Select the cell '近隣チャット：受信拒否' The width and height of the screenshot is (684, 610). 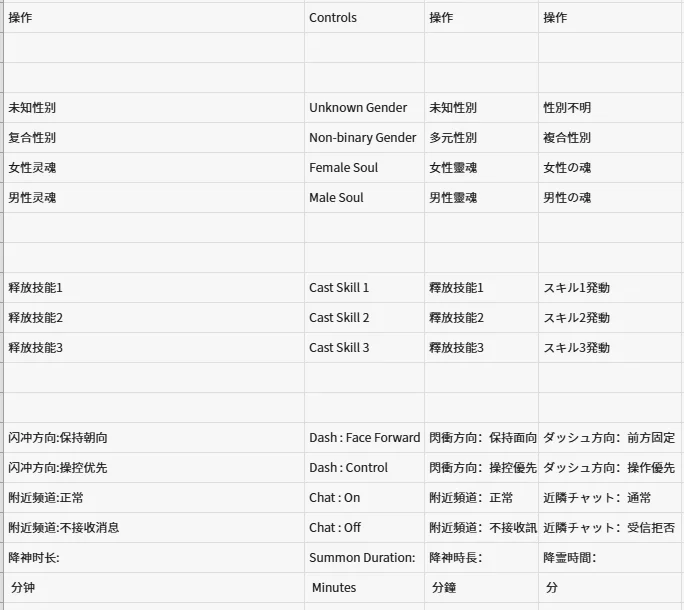pyautogui.click(x=611, y=528)
